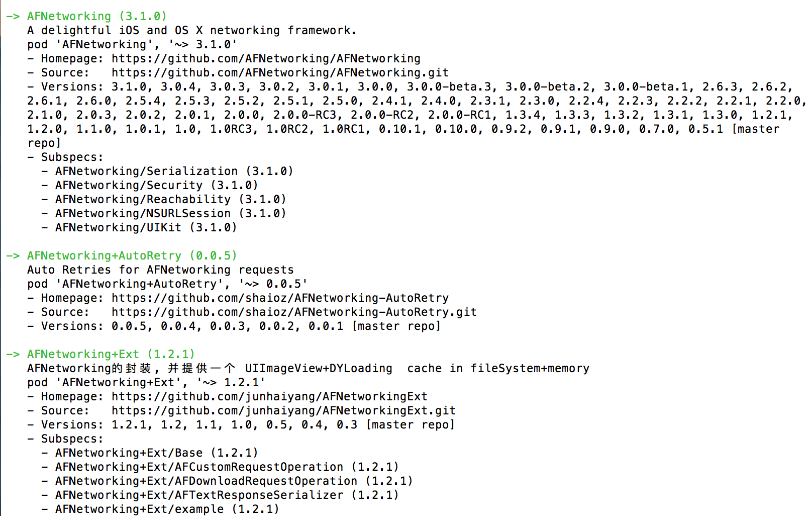Click the AFNetworking+Ext/example subspec line

pos(167,509)
